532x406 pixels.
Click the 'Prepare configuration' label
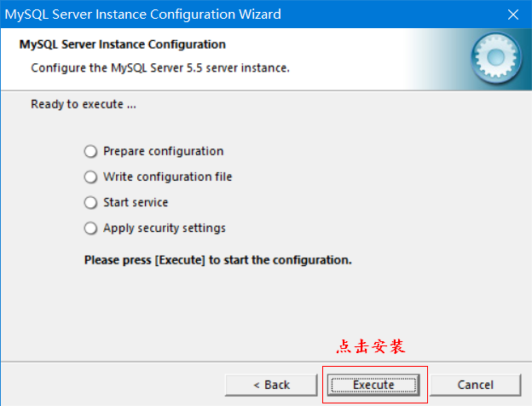(163, 152)
